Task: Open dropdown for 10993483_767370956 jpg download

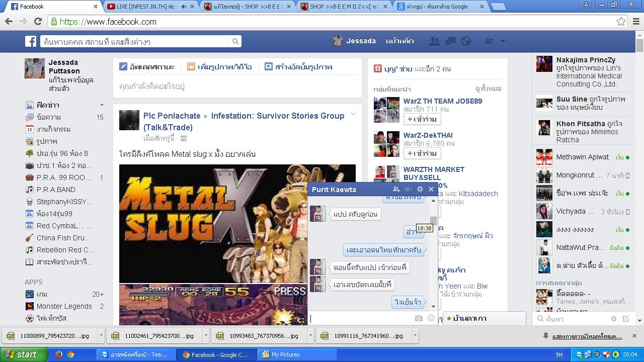Action: 310,335
